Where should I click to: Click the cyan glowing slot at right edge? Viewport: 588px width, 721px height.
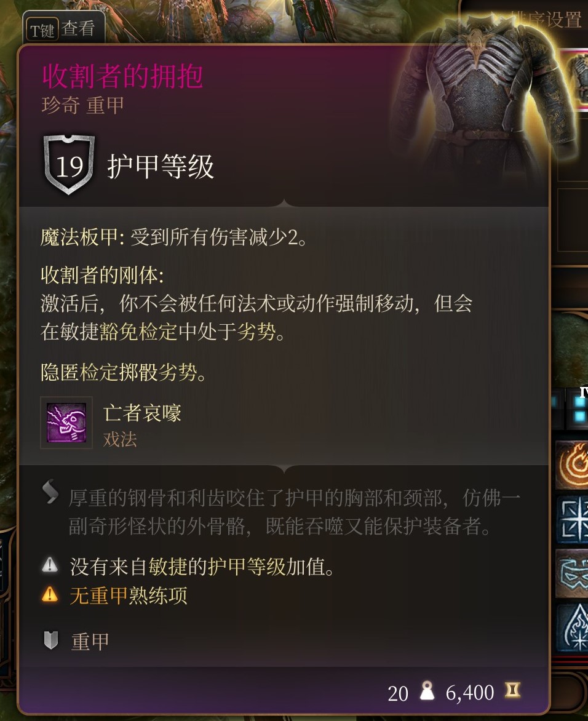[x=579, y=409]
